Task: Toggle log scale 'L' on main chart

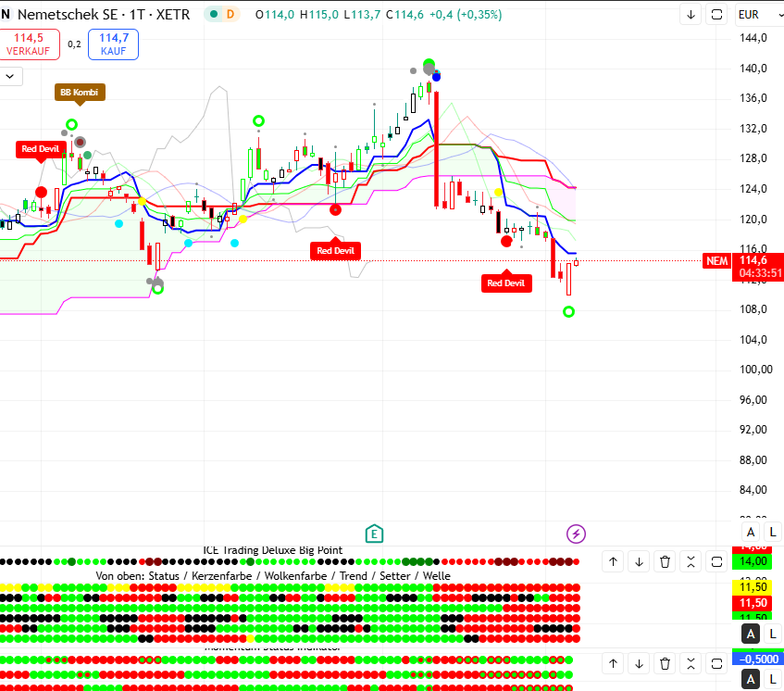Action: coord(773,531)
